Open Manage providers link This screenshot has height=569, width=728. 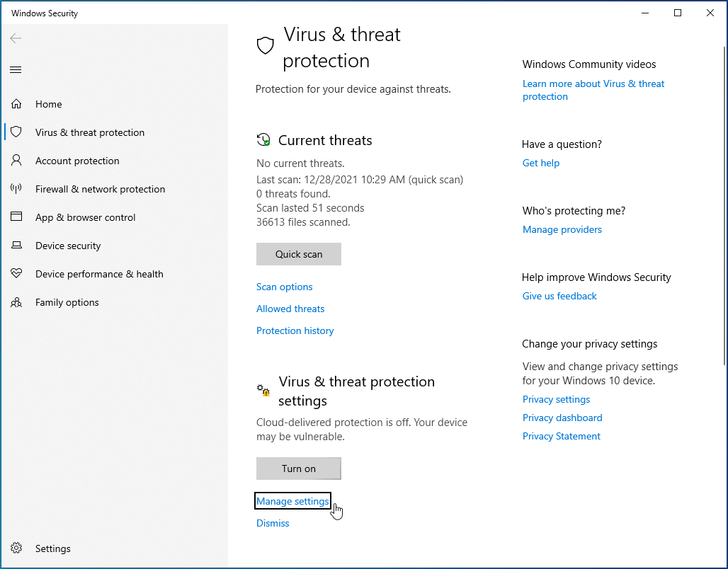point(562,229)
